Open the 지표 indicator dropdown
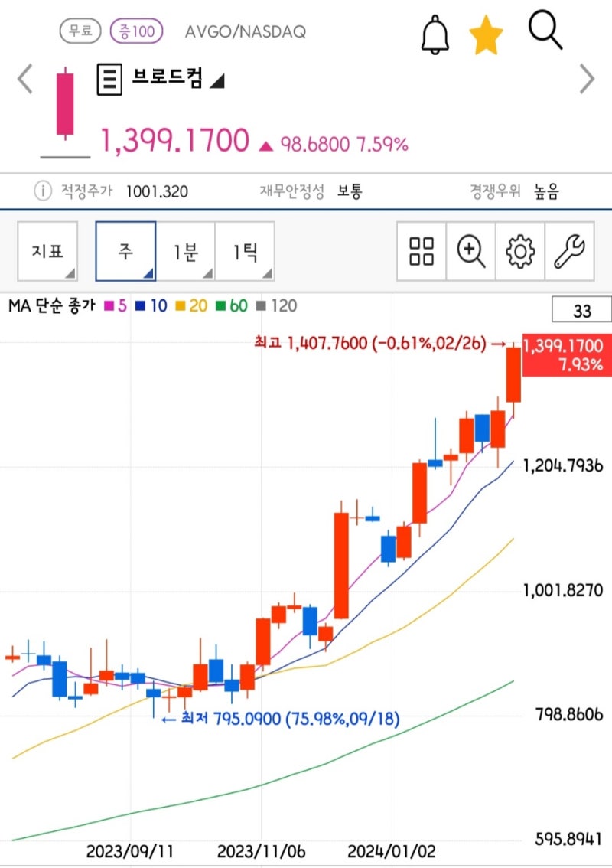 tap(47, 251)
